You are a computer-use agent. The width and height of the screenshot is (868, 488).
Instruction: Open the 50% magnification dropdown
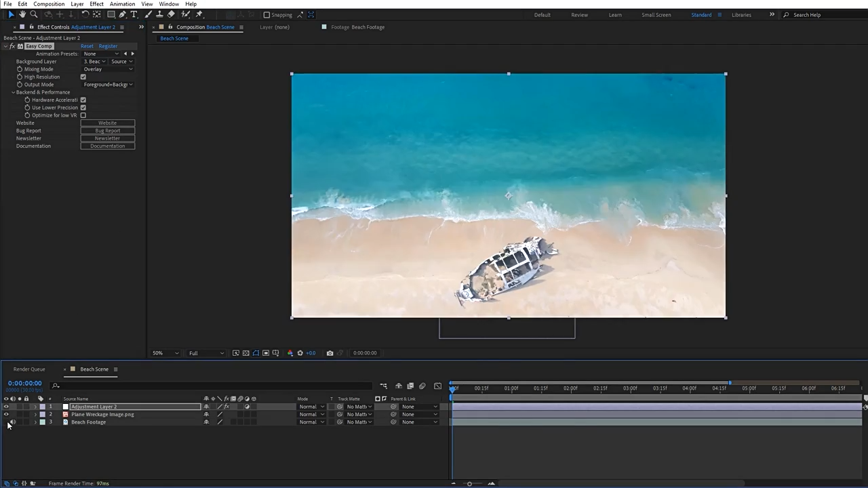(x=165, y=353)
